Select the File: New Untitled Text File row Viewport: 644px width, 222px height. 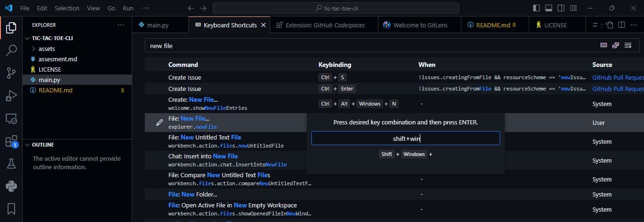point(394,141)
